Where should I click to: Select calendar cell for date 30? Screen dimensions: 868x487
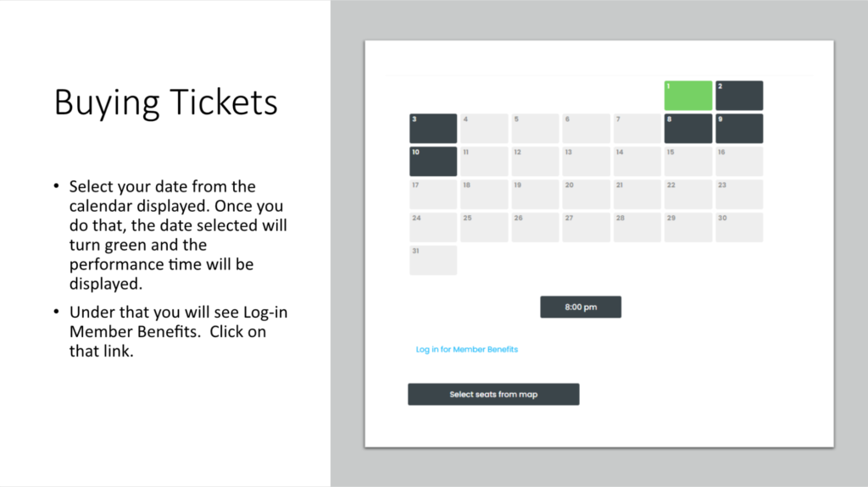(x=739, y=228)
